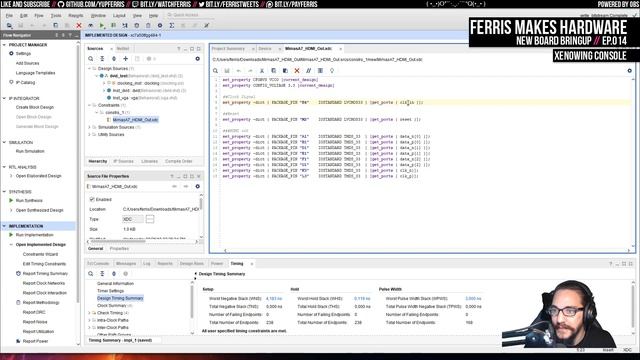Click the red delete X in editor toolbar
640x360 pixels.
tap(297, 71)
